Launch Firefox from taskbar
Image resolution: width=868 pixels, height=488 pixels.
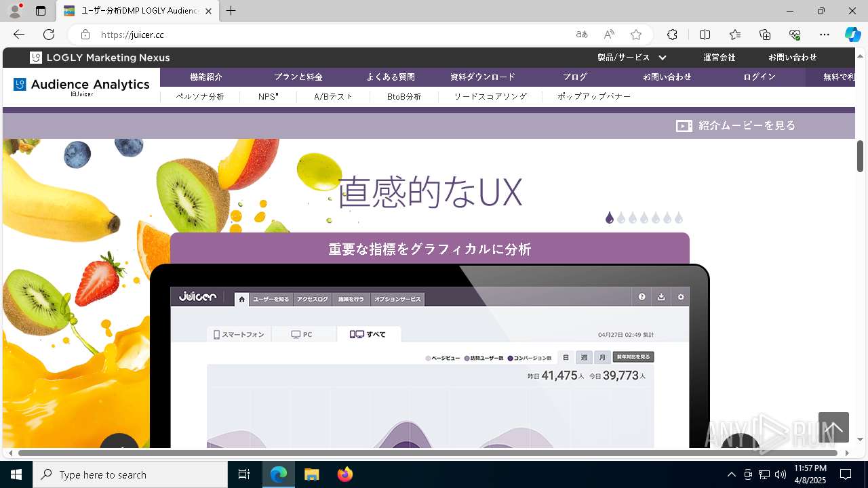point(345,474)
